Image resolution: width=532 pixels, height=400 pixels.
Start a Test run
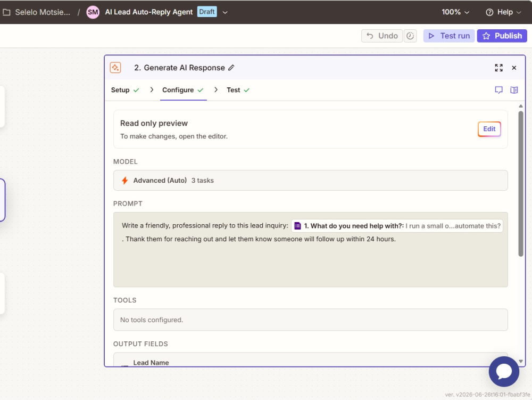coord(449,36)
